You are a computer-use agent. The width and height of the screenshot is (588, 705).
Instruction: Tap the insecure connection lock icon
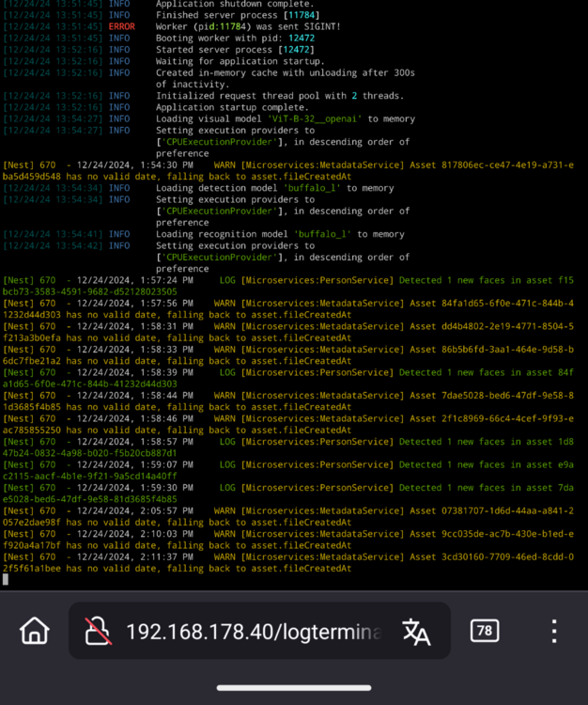(x=98, y=631)
